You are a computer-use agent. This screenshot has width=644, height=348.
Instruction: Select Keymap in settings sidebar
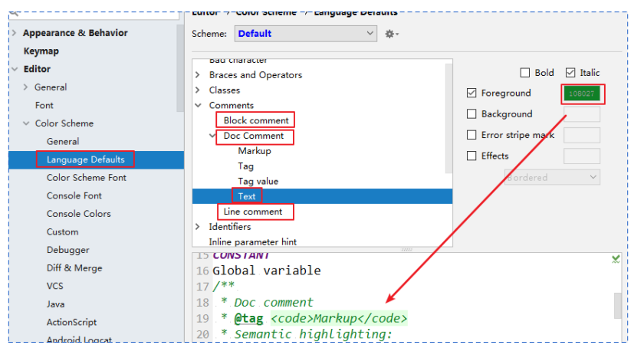click(41, 51)
